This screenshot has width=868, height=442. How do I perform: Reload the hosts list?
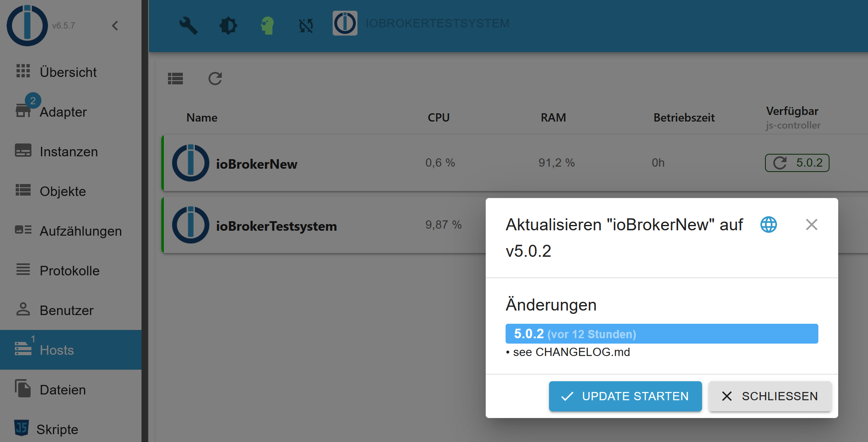pos(215,79)
